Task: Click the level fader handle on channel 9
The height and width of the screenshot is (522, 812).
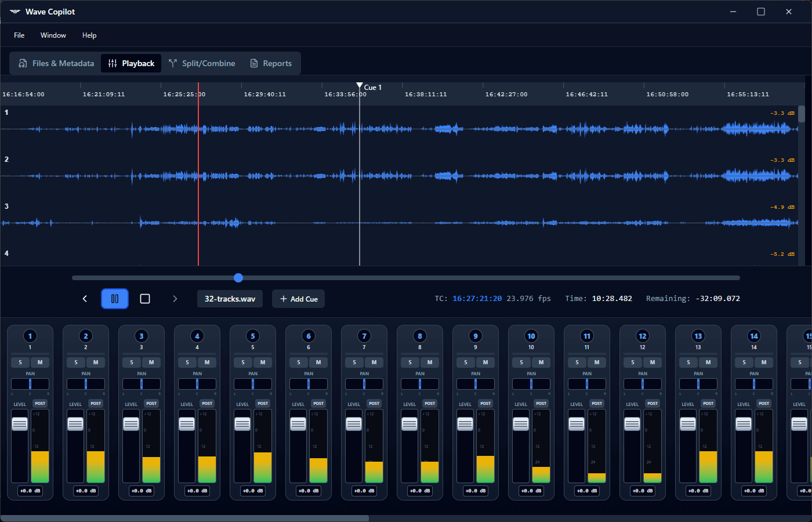Action: point(465,424)
